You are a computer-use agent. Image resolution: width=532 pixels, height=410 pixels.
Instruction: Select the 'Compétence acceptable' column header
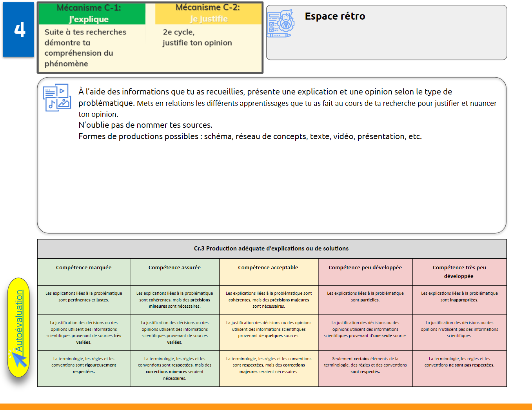(x=269, y=272)
